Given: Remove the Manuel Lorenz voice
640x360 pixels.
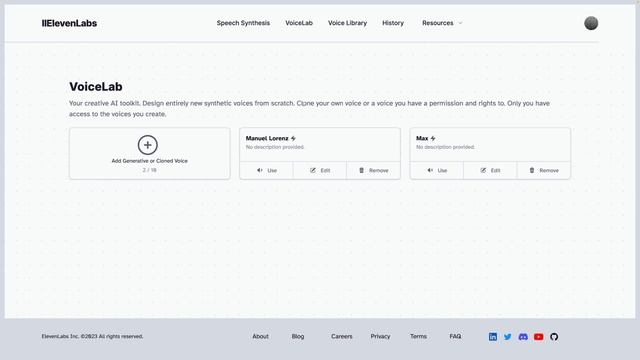Looking at the screenshot, I should (x=373, y=170).
